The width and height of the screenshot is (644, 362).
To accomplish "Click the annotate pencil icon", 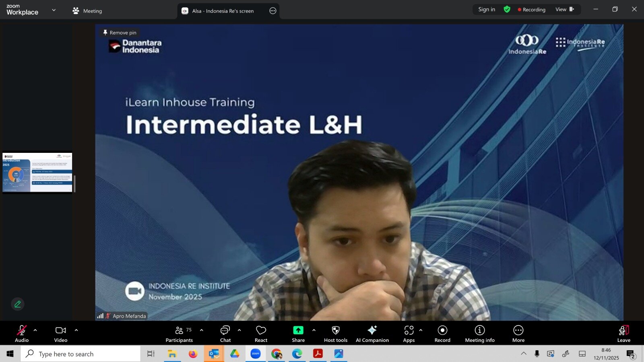I will [x=18, y=304].
